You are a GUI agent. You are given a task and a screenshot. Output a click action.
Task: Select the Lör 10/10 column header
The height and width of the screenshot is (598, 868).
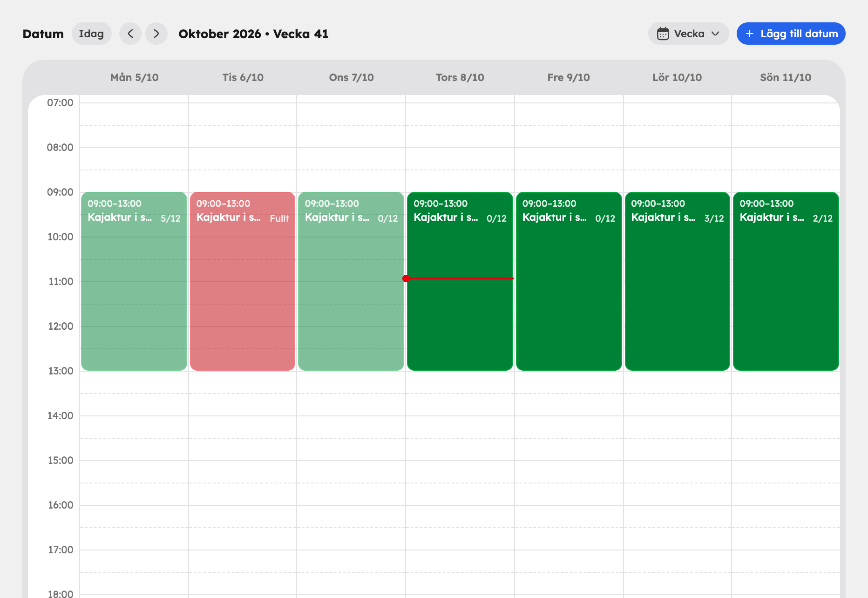677,77
